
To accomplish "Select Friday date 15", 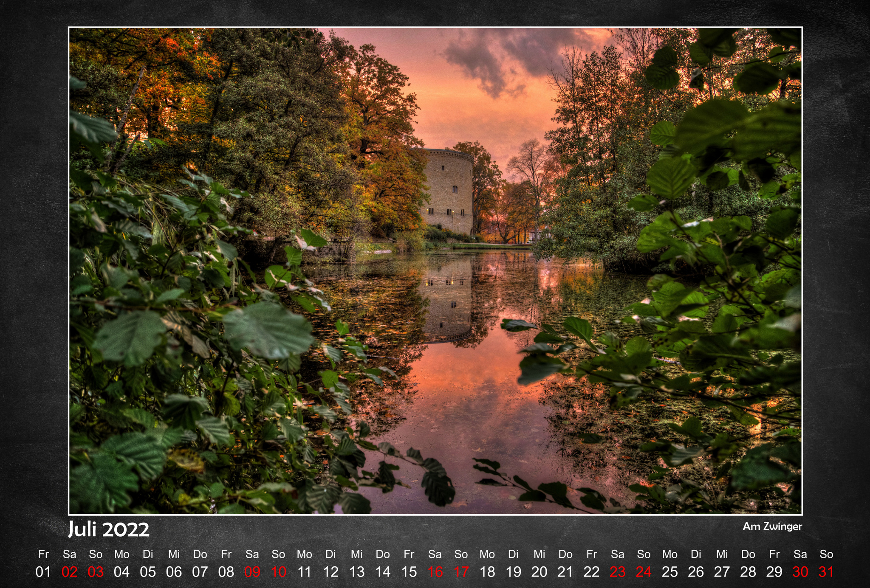I will tap(409, 572).
